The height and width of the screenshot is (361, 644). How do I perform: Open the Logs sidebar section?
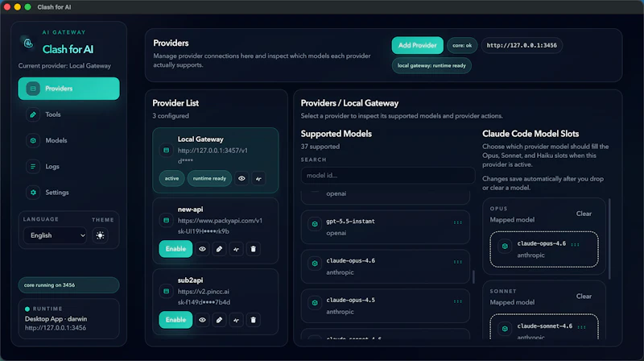[68, 166]
